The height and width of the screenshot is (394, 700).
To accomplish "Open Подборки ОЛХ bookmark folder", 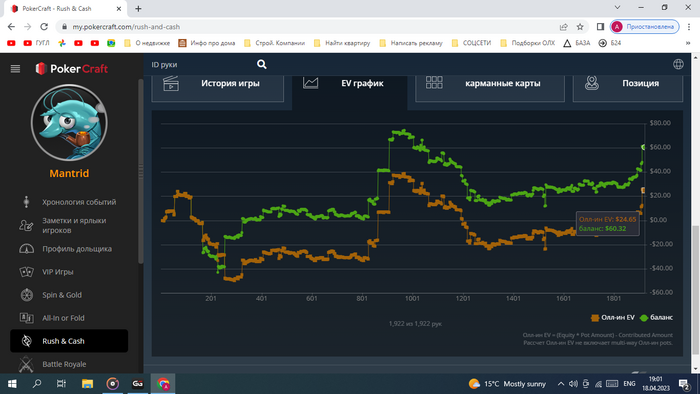I will click(527, 43).
